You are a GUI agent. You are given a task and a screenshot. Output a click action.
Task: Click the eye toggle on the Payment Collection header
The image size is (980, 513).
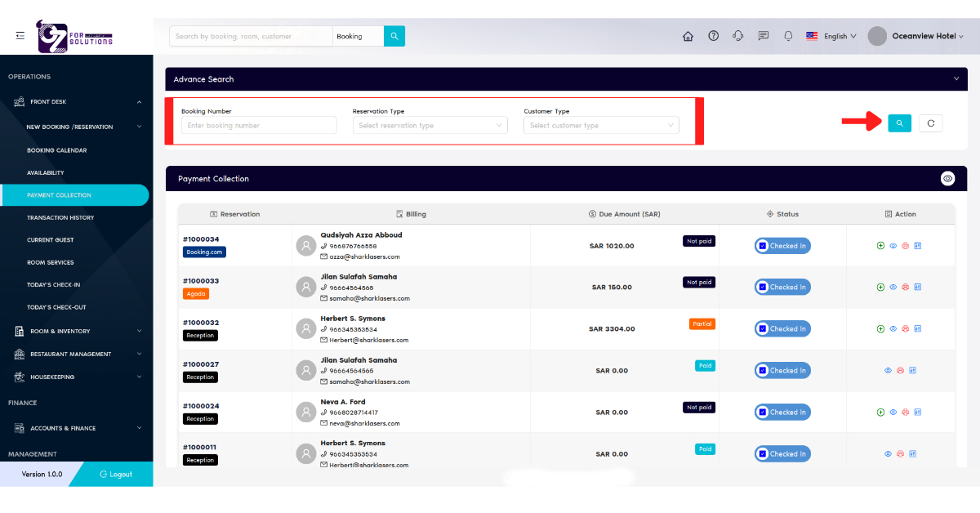pyautogui.click(x=947, y=178)
